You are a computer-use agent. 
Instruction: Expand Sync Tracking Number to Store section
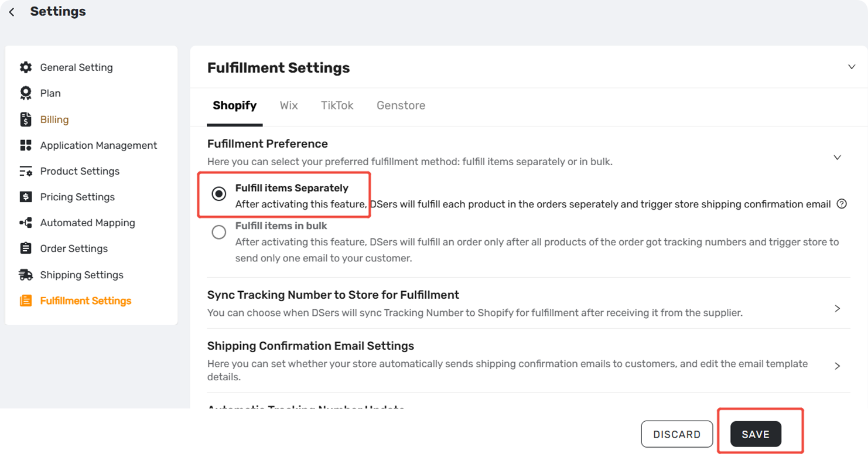838,308
